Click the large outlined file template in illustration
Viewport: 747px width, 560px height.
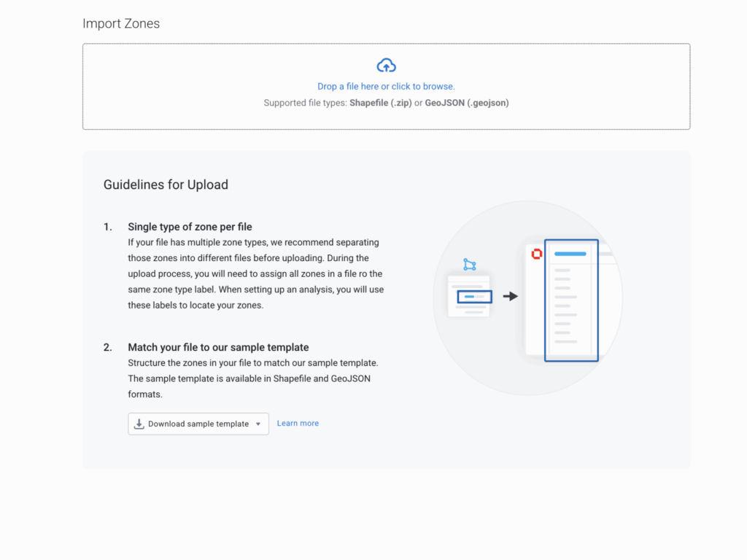coord(571,300)
